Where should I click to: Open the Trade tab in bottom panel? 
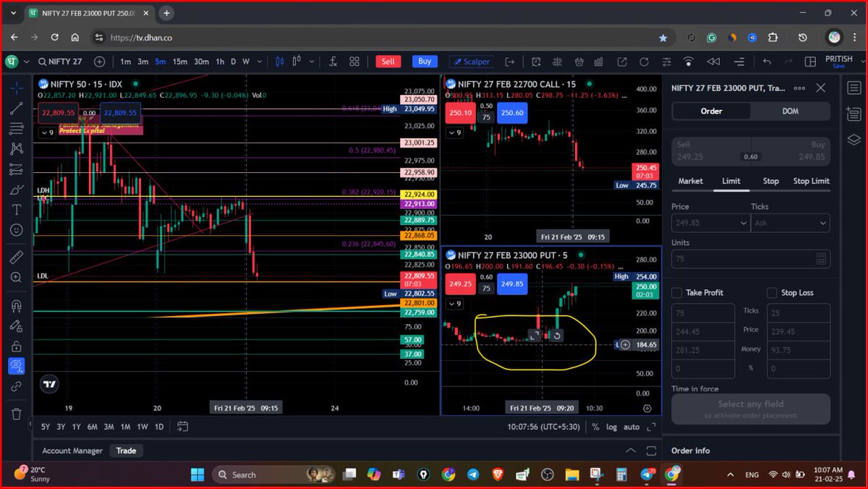(x=126, y=451)
